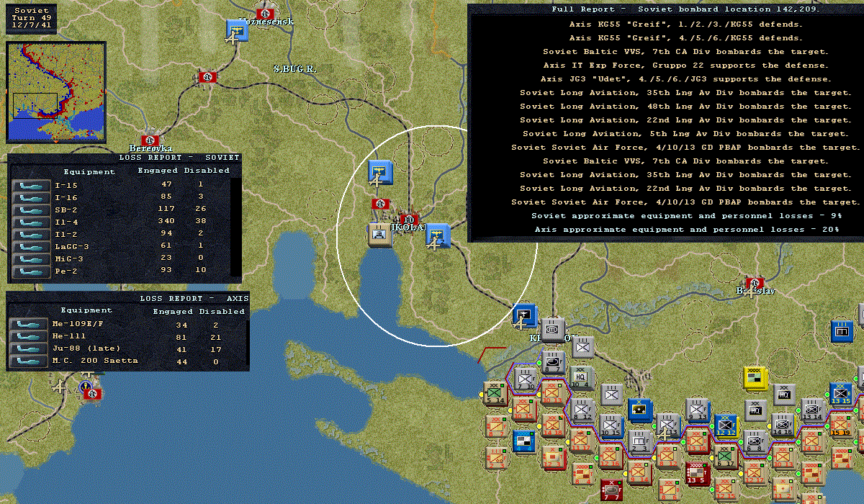This screenshot has width=864, height=504.
Task: Click the Soviet counter marked 13 18
Action: (x=696, y=441)
